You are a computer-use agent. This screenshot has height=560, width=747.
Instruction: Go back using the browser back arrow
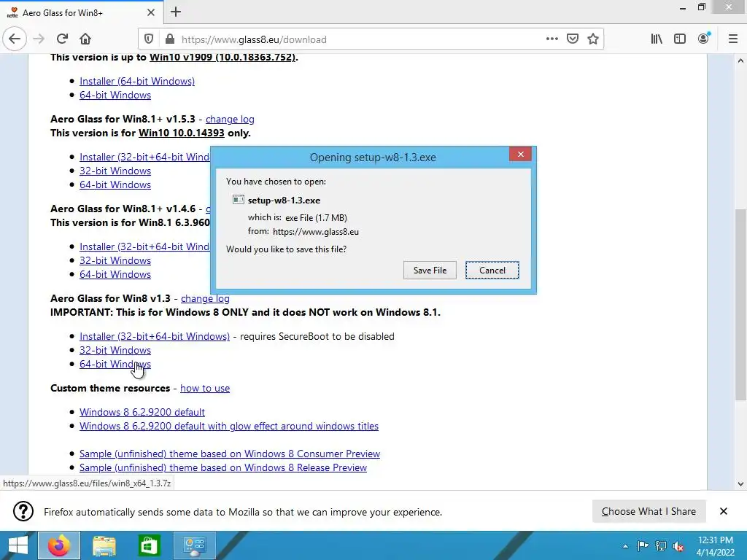coord(15,39)
